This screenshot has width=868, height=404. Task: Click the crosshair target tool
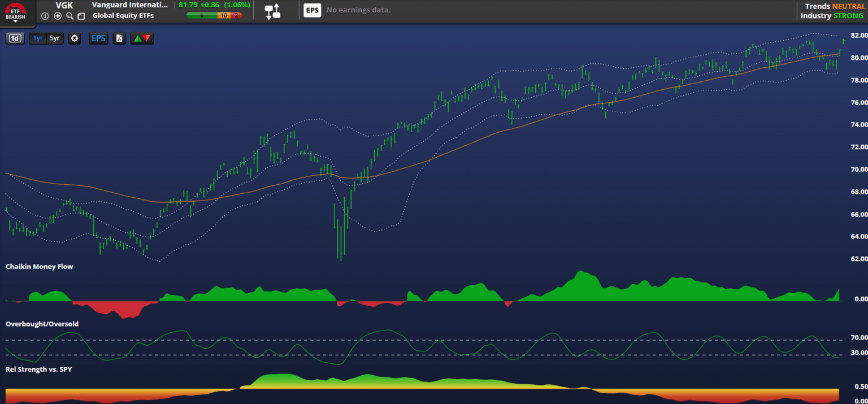[x=75, y=38]
